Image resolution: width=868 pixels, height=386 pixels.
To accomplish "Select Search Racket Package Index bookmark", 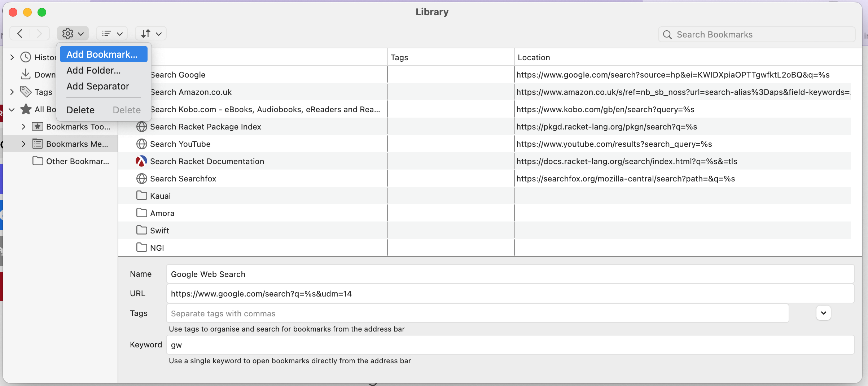I will [484, 127].
